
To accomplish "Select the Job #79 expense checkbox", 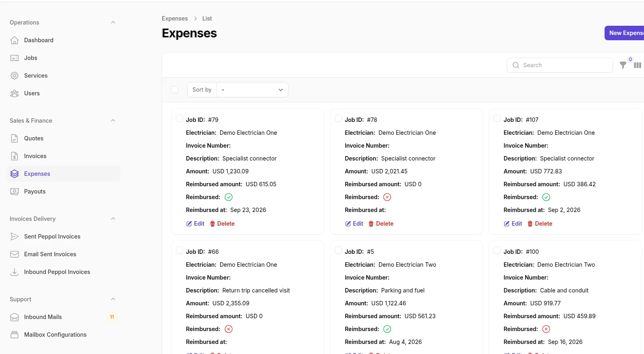I will point(180,118).
